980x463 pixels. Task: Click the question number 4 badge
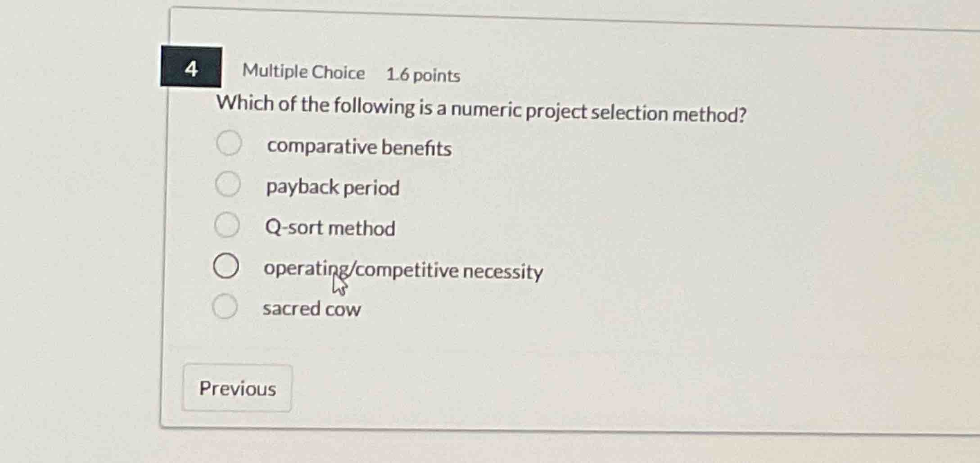pos(191,68)
